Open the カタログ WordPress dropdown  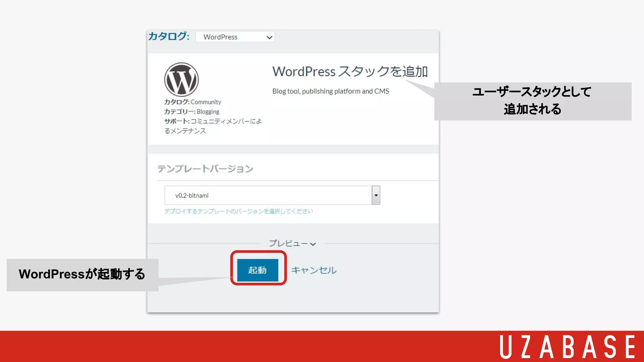point(235,37)
